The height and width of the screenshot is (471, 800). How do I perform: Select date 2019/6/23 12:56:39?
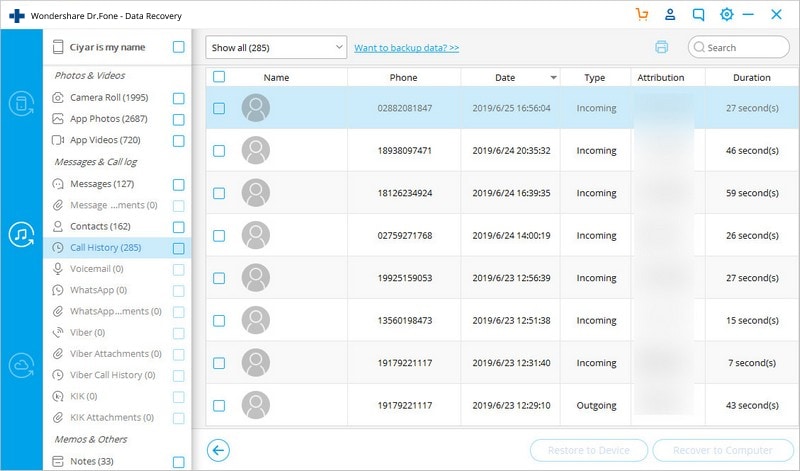(511, 278)
